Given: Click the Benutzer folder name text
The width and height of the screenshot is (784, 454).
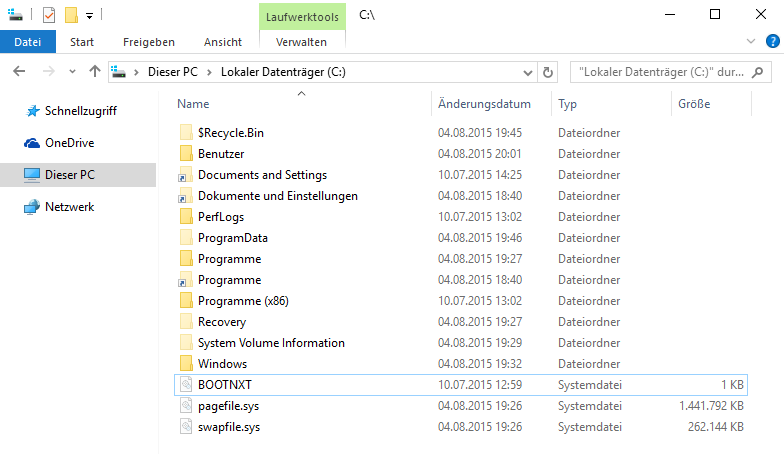Looking at the screenshot, I should pos(221,154).
